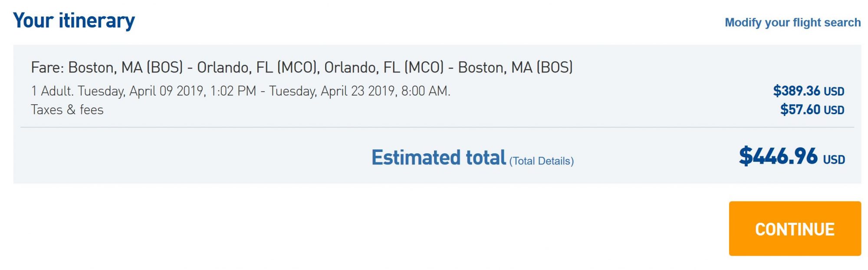This screenshot has height=270, width=868.
Task: Click the Fare: label text
Action: [48, 67]
